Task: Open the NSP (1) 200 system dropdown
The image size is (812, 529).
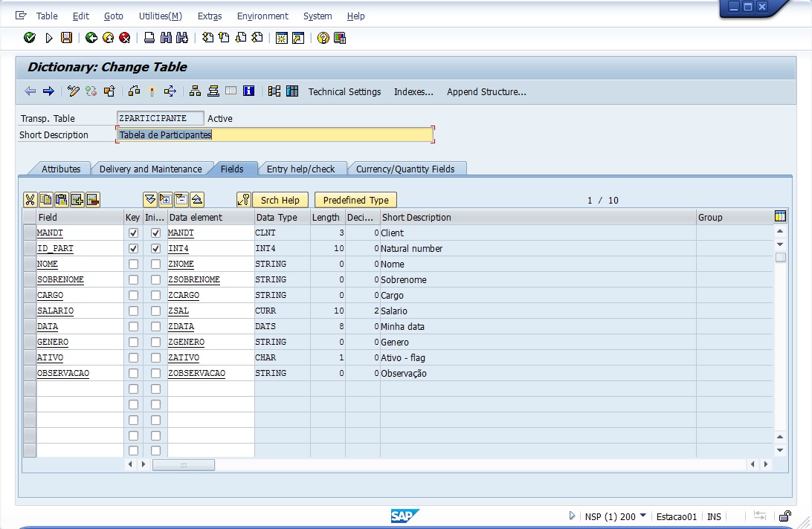Action: (x=642, y=516)
